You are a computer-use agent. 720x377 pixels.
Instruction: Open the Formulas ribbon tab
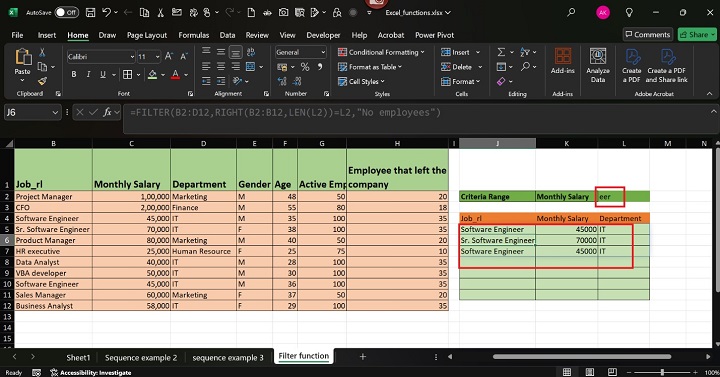[x=193, y=35]
